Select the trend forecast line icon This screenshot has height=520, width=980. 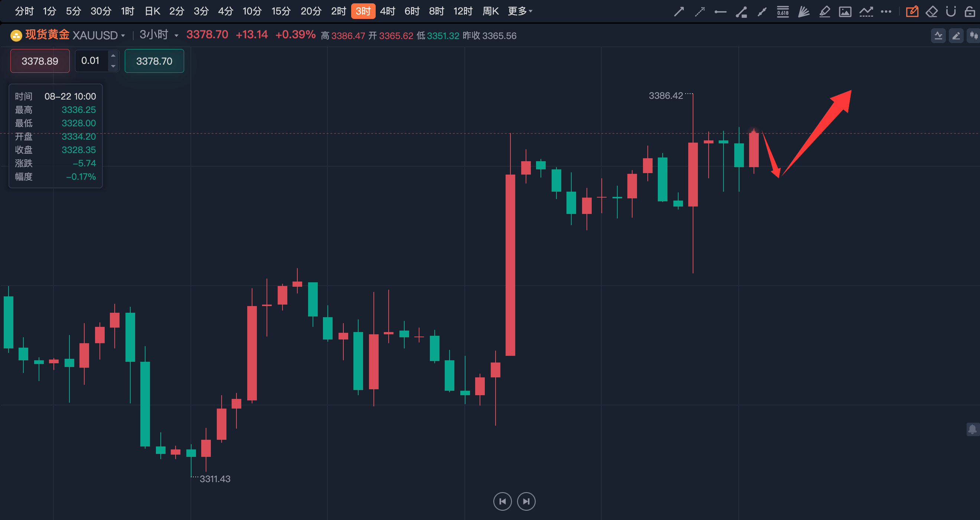click(x=866, y=12)
